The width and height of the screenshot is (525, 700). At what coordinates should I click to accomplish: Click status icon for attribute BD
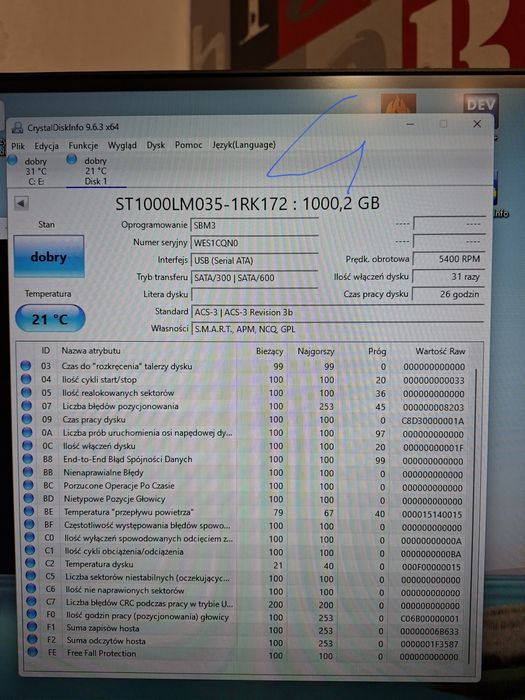coord(29,499)
